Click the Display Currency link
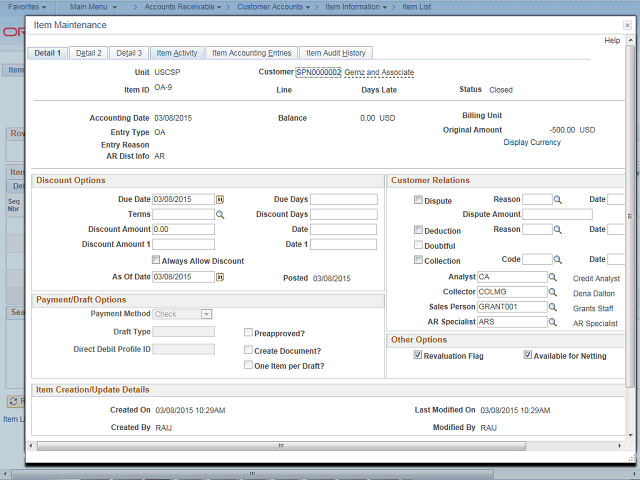The width and height of the screenshot is (640, 480). click(532, 143)
